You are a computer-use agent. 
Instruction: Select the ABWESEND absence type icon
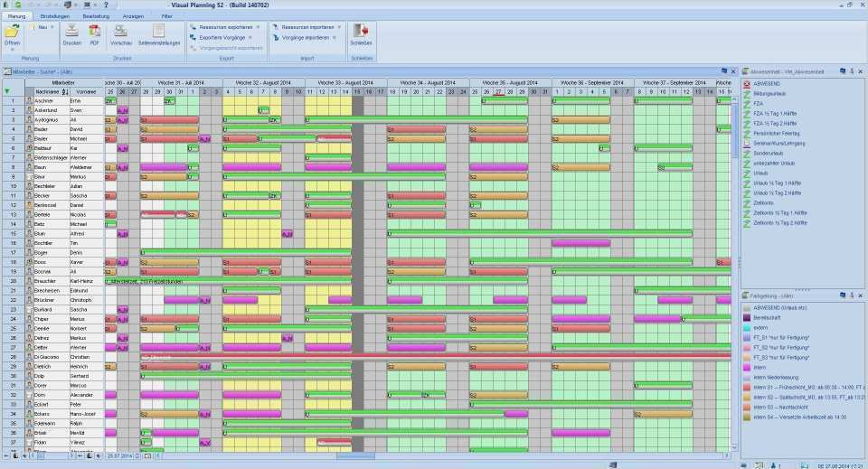pos(746,82)
